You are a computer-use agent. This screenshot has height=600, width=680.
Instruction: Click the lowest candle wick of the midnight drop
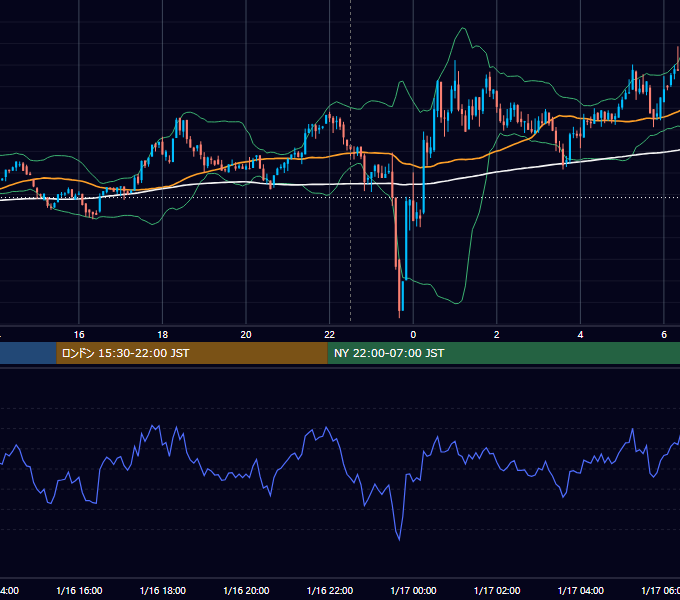(x=399, y=314)
